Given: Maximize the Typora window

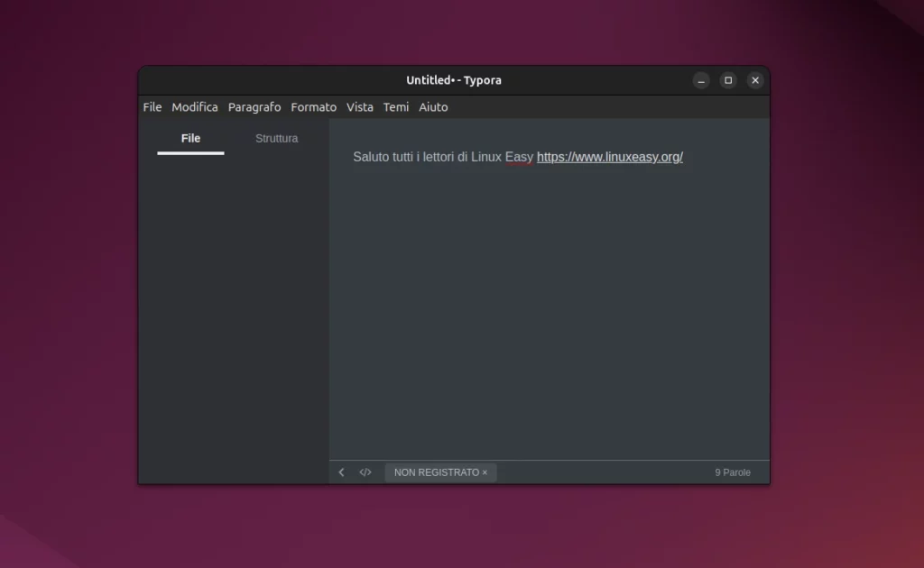Looking at the screenshot, I should (x=728, y=80).
